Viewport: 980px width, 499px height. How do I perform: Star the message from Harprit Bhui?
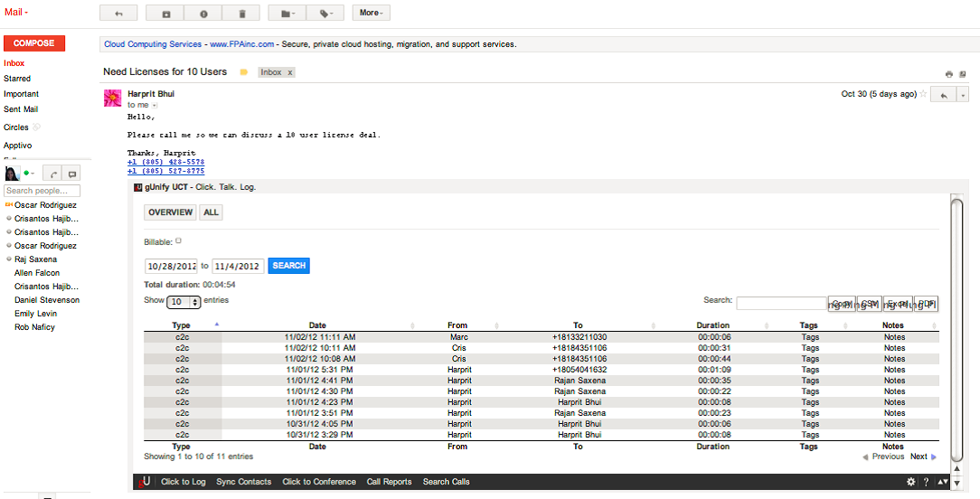pos(923,94)
